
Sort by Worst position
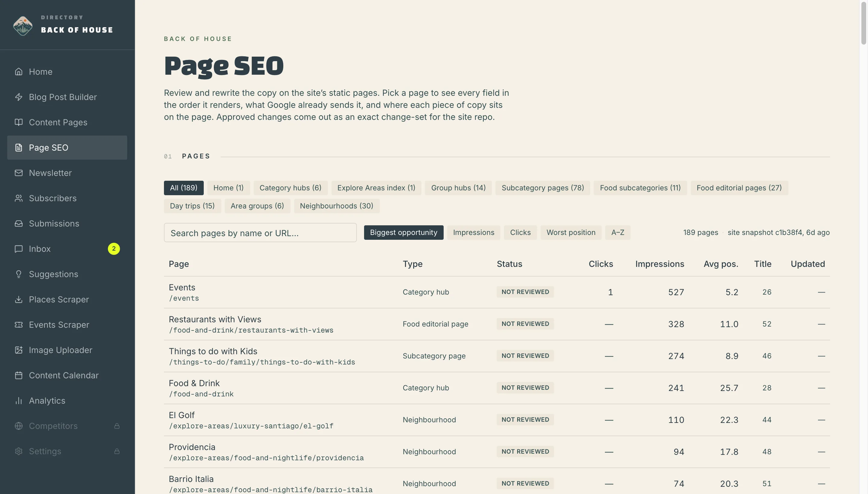click(571, 233)
